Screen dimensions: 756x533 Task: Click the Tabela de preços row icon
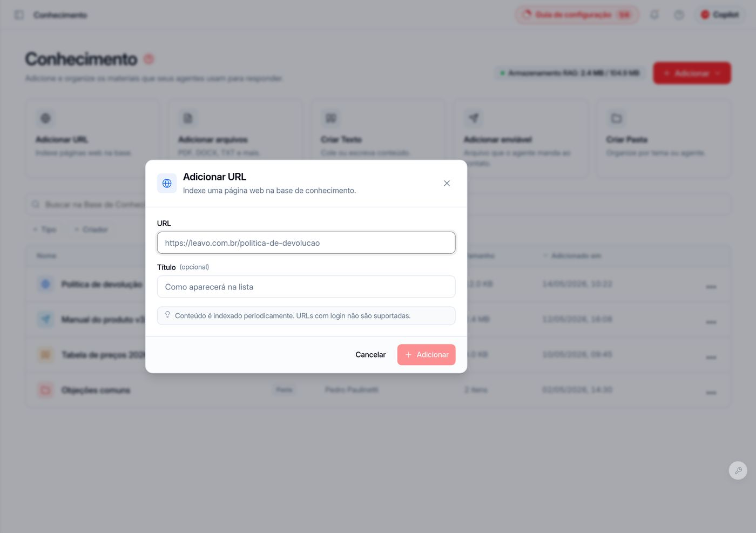point(46,355)
